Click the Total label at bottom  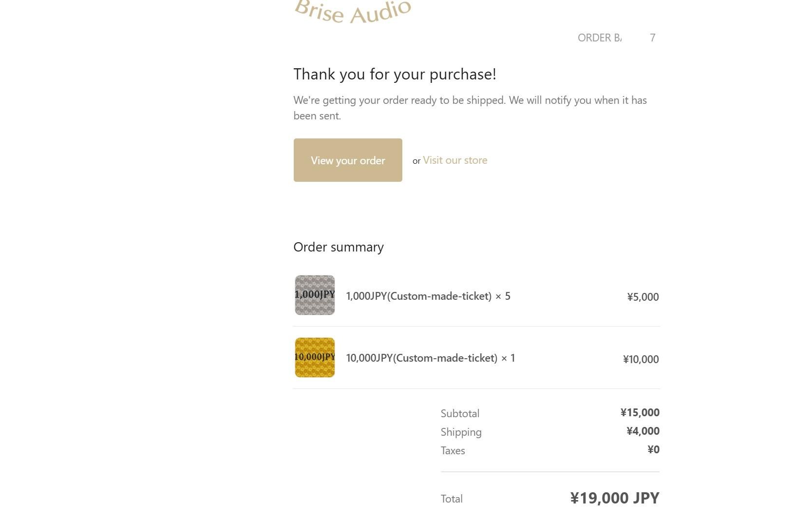pos(452,499)
